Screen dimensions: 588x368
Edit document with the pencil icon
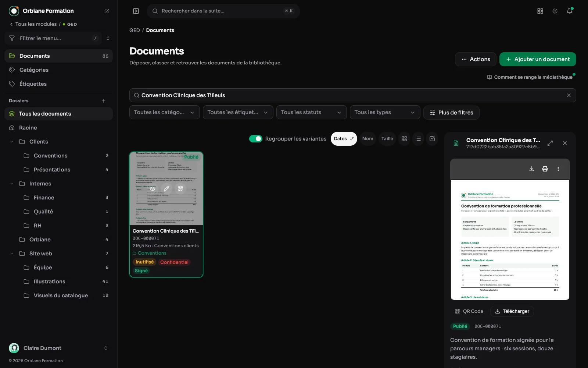(166, 189)
